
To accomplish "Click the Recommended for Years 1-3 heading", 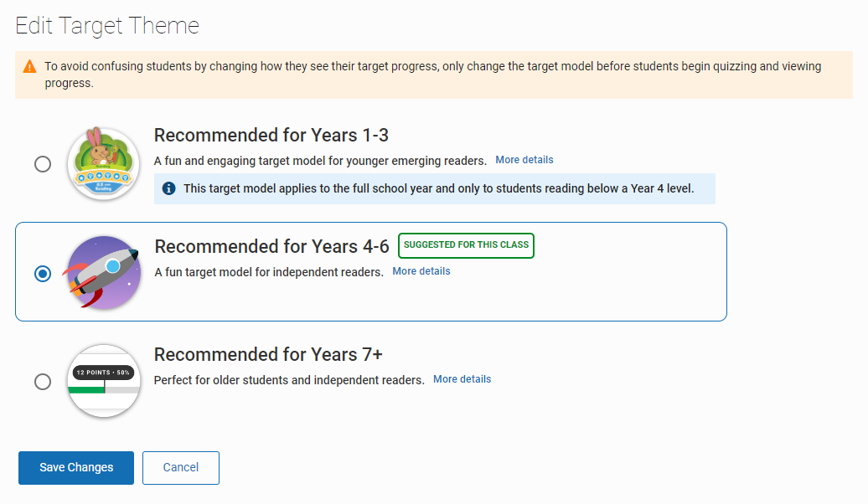I will point(271,135).
